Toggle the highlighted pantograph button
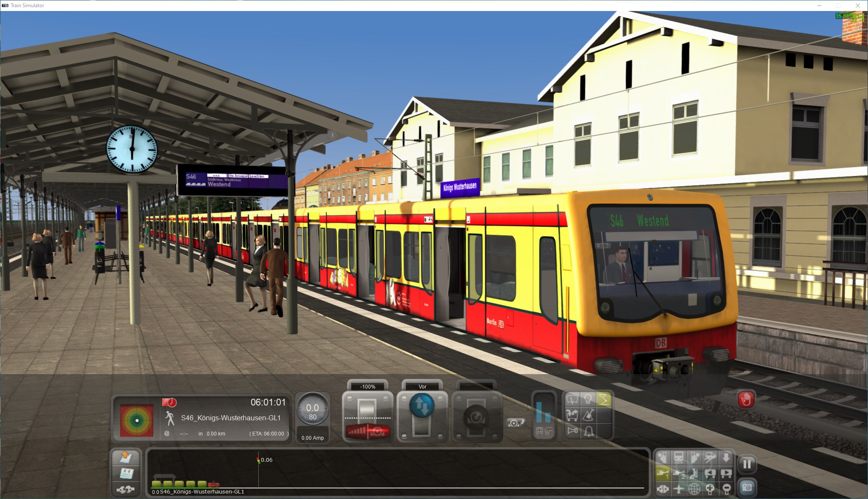 pyautogui.click(x=603, y=399)
